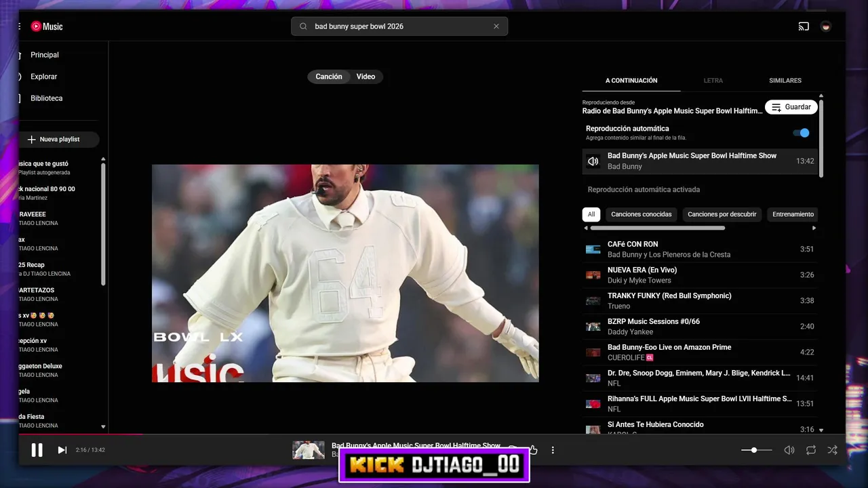The height and width of the screenshot is (488, 868).
Task: Open the ARTETAZOS playlist
Action: [x=59, y=294]
